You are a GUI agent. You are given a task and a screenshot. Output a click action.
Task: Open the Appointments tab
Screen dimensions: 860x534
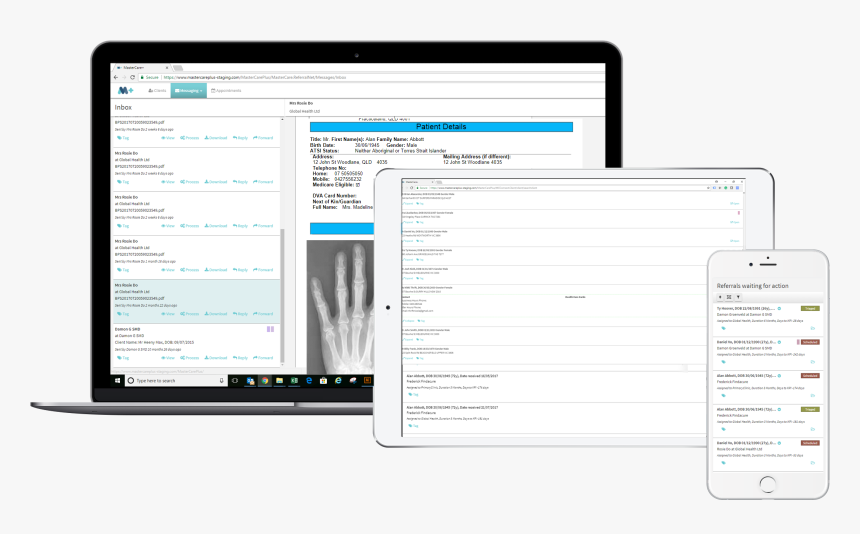click(x=226, y=90)
